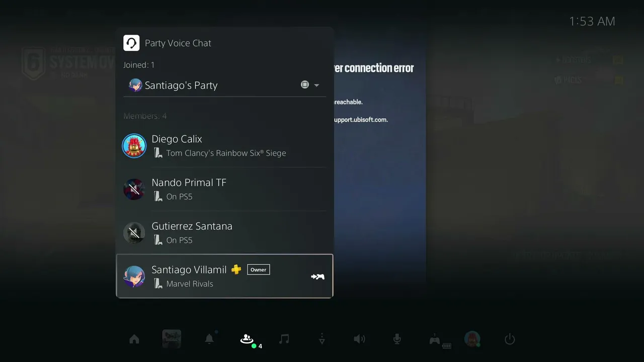Select the Game Base icon showing 4 online

(247, 339)
